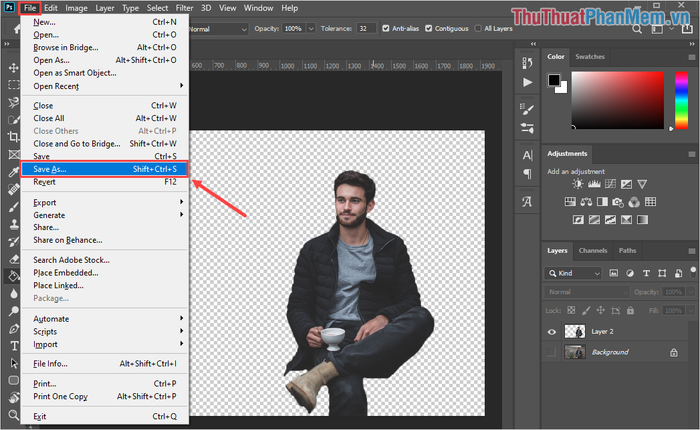Select the Layer 2 thumbnail
Image resolution: width=700 pixels, height=430 pixels.
point(575,331)
